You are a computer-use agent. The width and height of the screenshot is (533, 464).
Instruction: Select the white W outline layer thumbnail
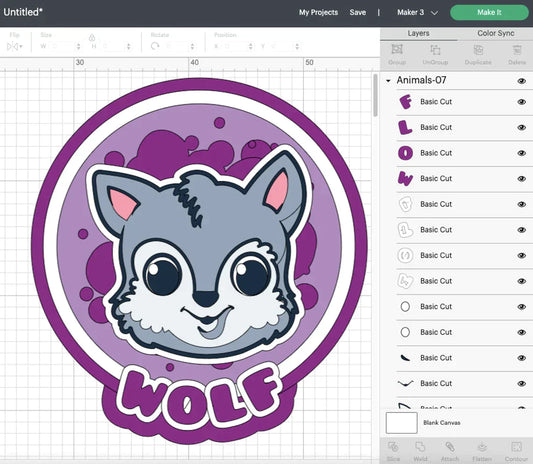coord(405,281)
